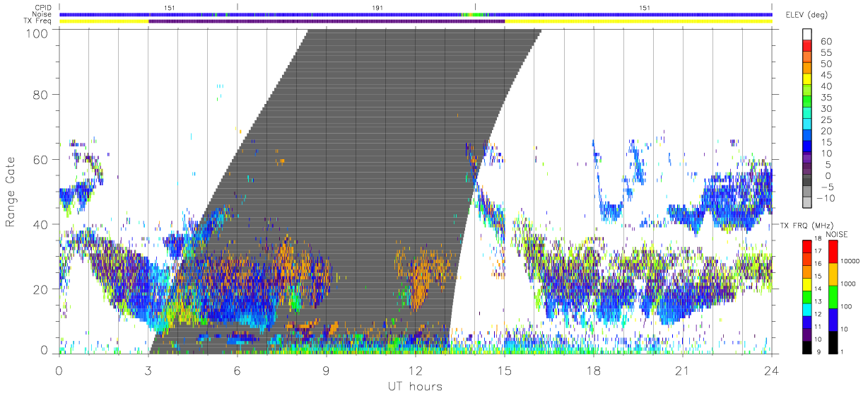Image resolution: width=868 pixels, height=401 pixels.
Task: Pick the black bottom swatch in TX FRQ colorbar
Action: pos(807,347)
